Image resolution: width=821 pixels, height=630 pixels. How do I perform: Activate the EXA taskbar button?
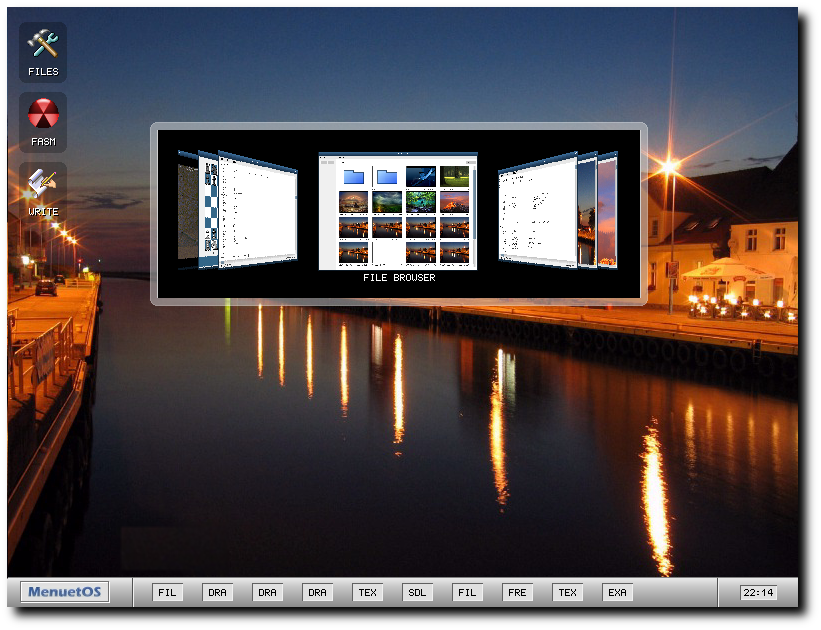(617, 592)
